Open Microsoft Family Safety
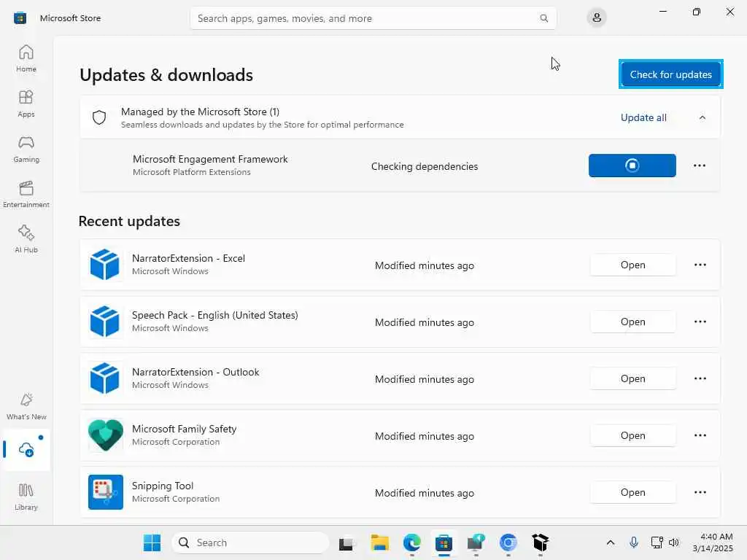Image resolution: width=747 pixels, height=560 pixels. click(632, 436)
